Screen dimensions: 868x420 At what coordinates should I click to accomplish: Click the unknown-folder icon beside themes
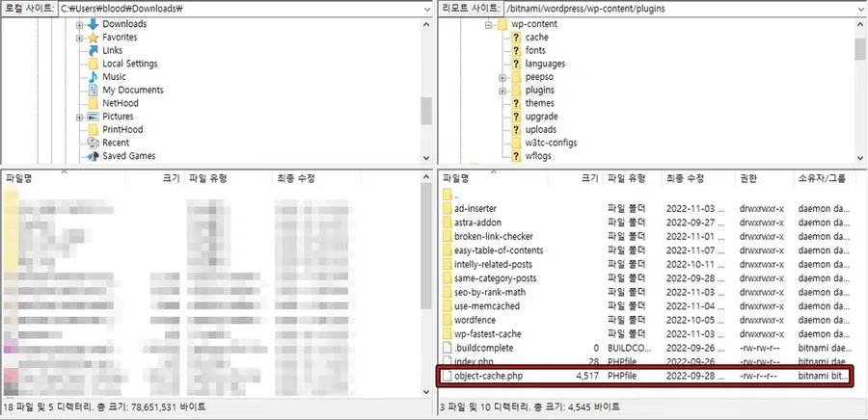pyautogui.click(x=516, y=103)
